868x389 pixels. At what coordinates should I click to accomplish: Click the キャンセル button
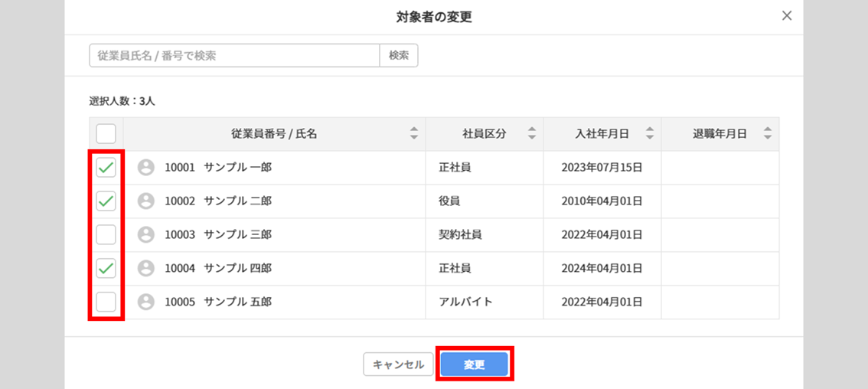coord(398,364)
